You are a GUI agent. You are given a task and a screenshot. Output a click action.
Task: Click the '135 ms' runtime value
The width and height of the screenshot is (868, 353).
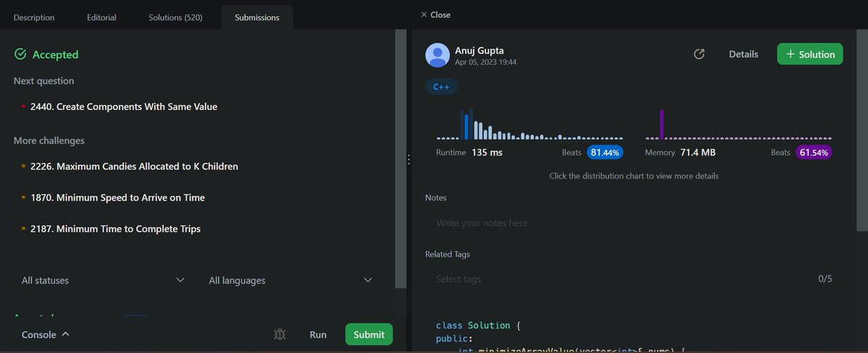[487, 153]
